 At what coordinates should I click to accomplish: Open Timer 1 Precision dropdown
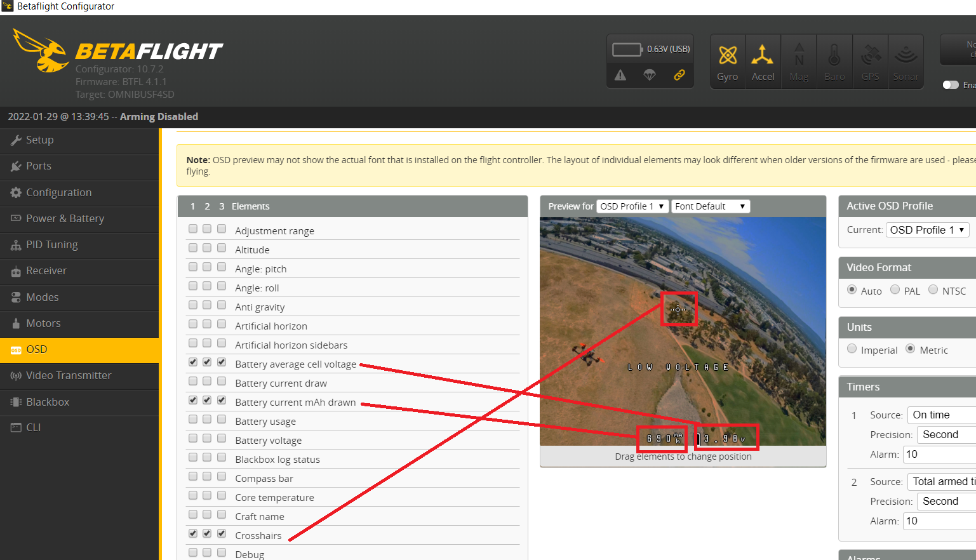coord(947,434)
